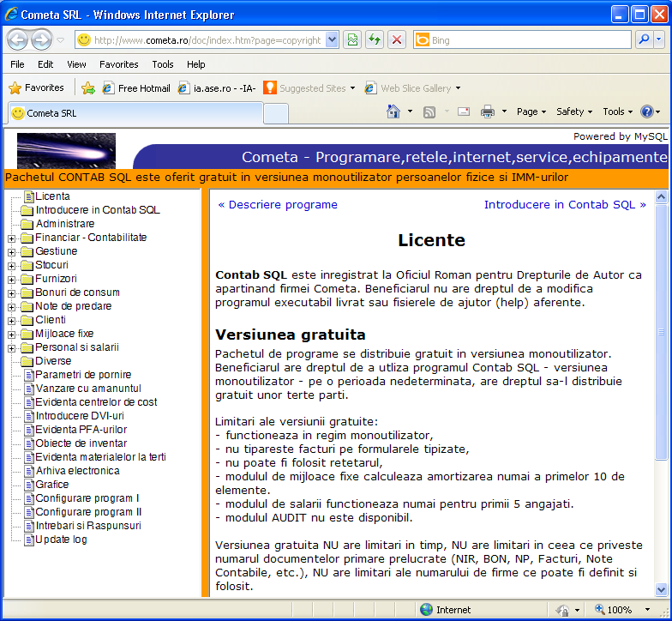
Task: Open the zoom level dropdown arrow
Action: click(648, 609)
